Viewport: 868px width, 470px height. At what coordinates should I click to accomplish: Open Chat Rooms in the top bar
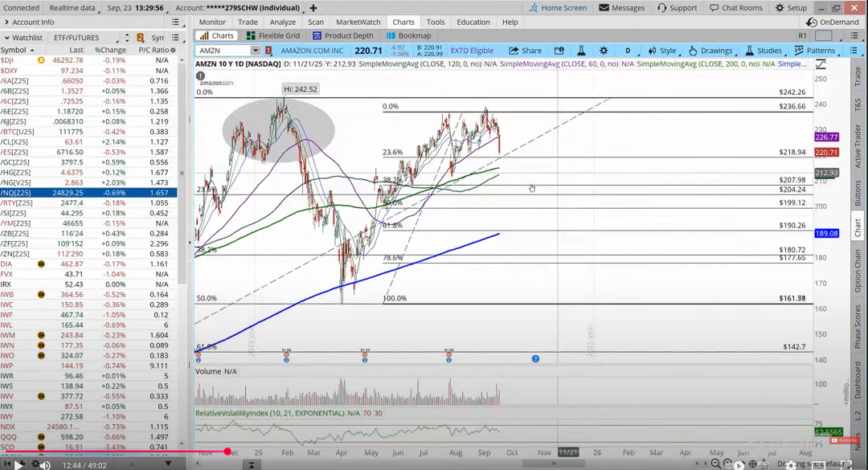click(736, 8)
